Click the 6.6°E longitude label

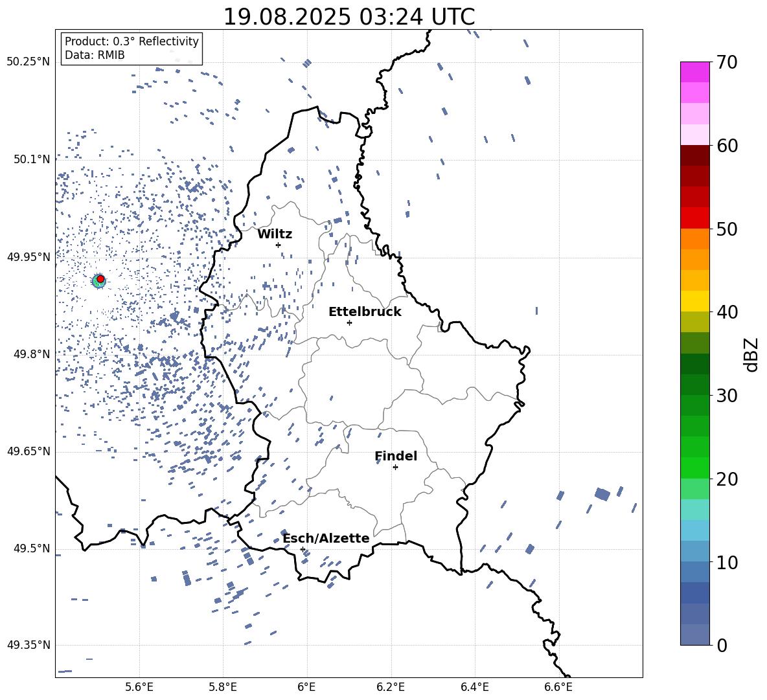[558, 687]
